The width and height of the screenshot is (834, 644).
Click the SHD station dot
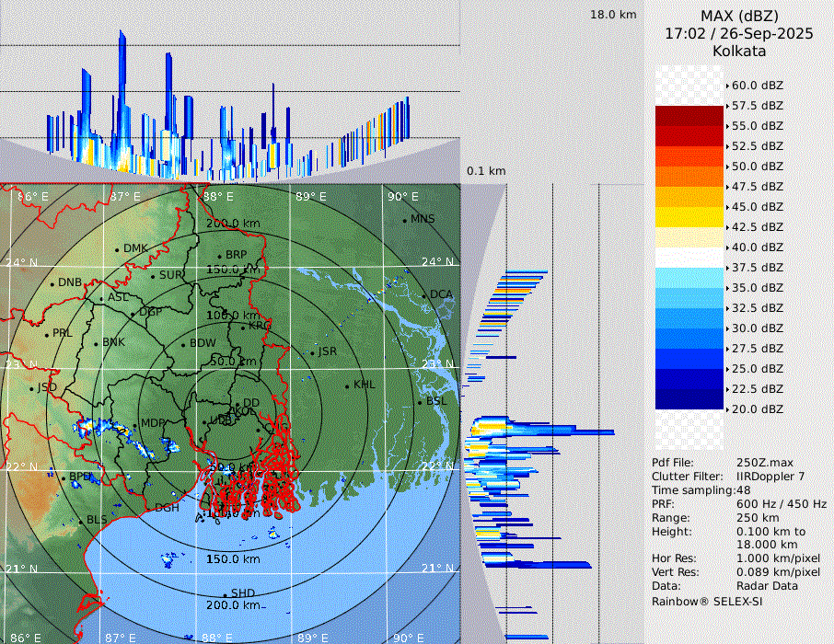(225, 594)
